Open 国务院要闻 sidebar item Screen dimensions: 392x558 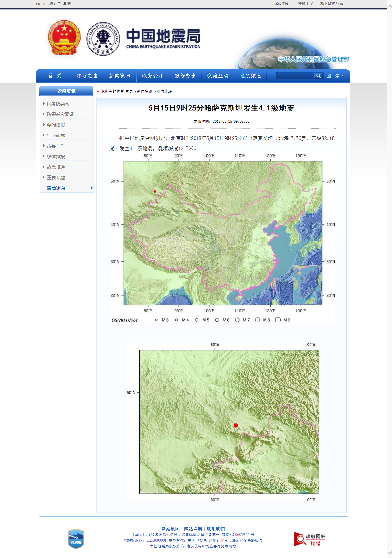[x=58, y=104]
